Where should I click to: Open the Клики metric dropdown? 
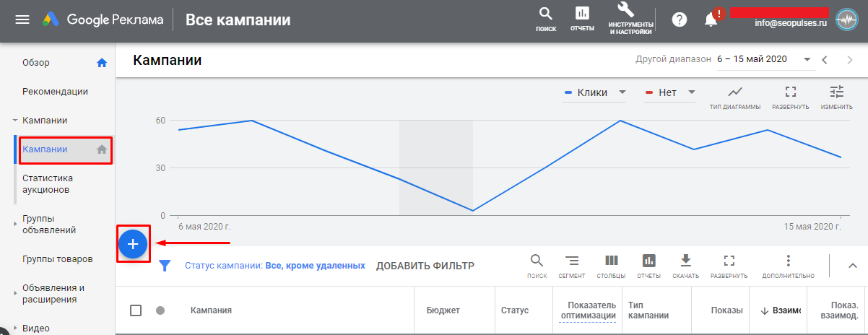[594, 92]
